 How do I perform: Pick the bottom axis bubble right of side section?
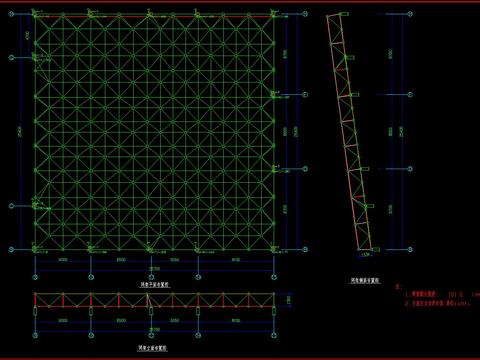pyautogui.click(x=410, y=249)
